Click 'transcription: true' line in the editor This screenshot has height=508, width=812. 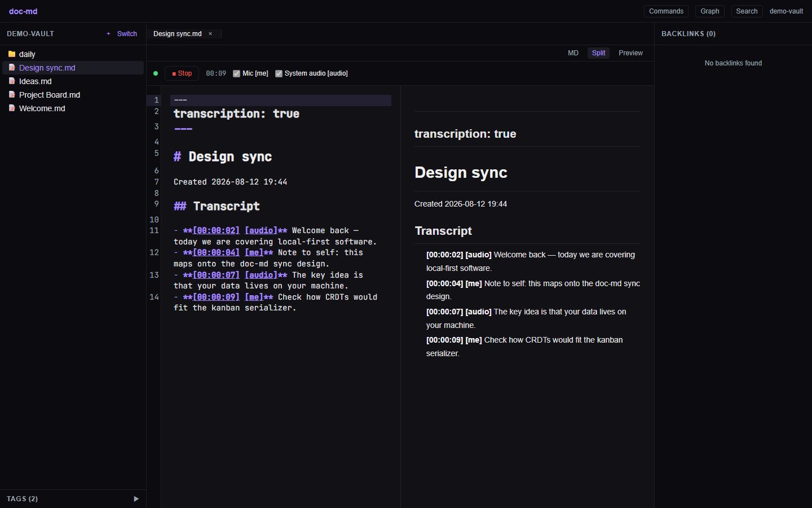click(x=236, y=113)
